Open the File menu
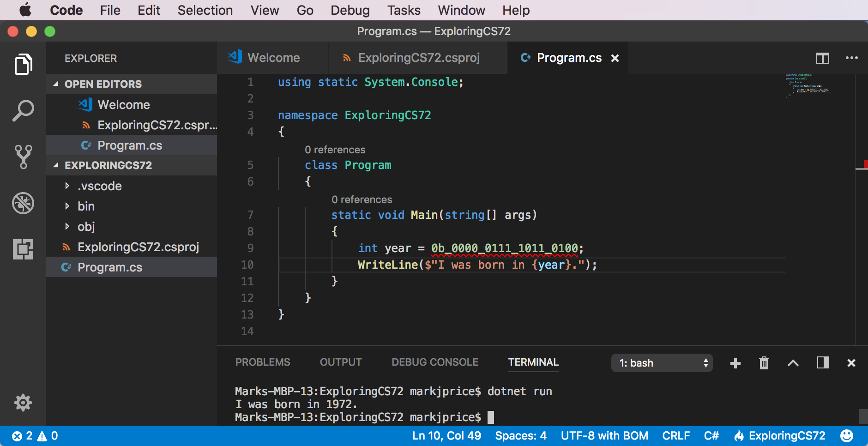 click(110, 10)
